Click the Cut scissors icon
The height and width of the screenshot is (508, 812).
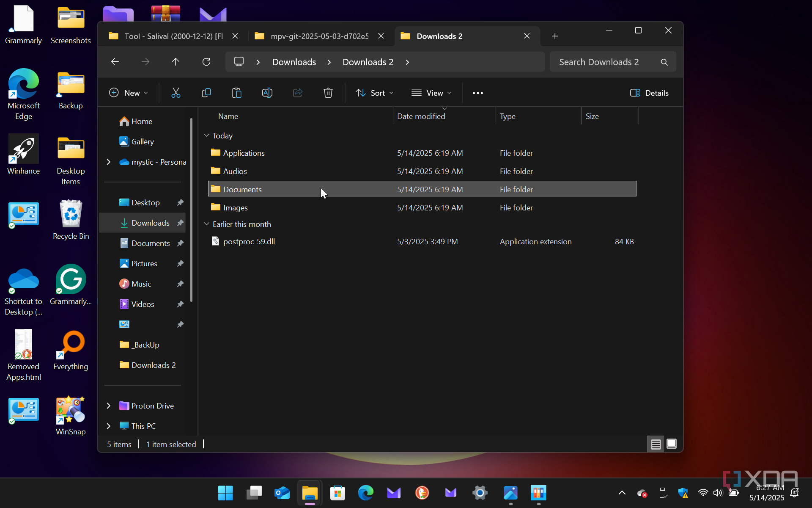(176, 93)
